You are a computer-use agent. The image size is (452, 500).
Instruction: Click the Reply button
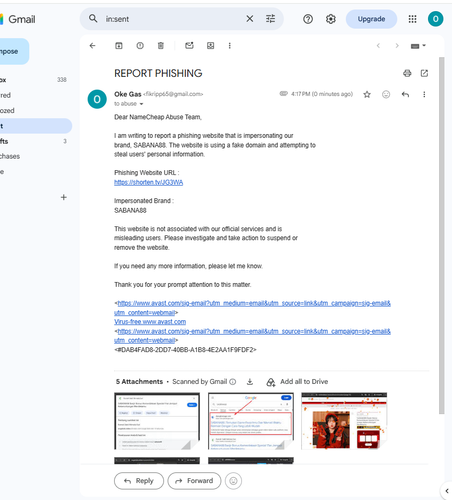(139, 481)
